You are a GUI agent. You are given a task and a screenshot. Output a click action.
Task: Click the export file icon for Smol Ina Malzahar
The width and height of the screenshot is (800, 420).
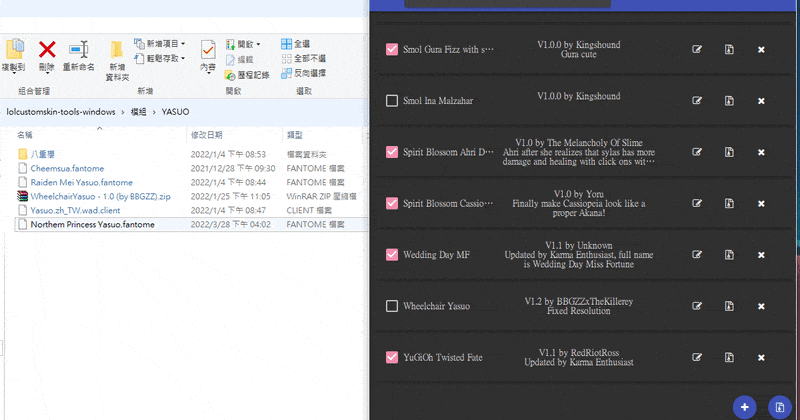click(729, 101)
